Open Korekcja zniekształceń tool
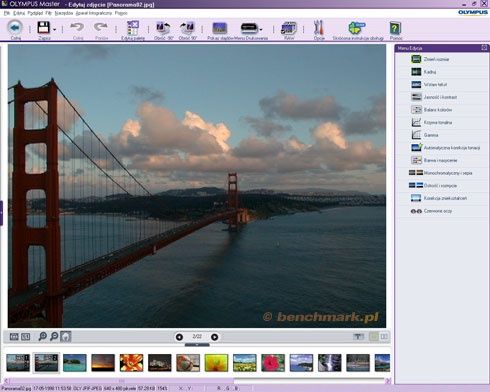This screenshot has width=490, height=392. (x=442, y=198)
